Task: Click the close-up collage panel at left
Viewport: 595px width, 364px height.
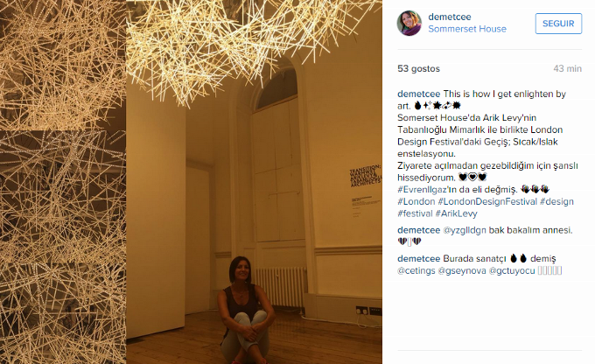Action: tap(63, 182)
